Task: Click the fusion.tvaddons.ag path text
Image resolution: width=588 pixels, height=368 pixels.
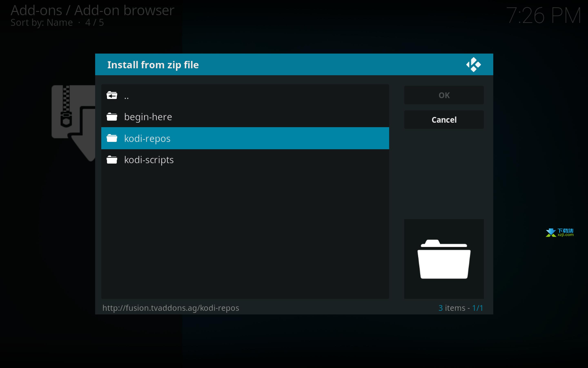Action: click(171, 308)
